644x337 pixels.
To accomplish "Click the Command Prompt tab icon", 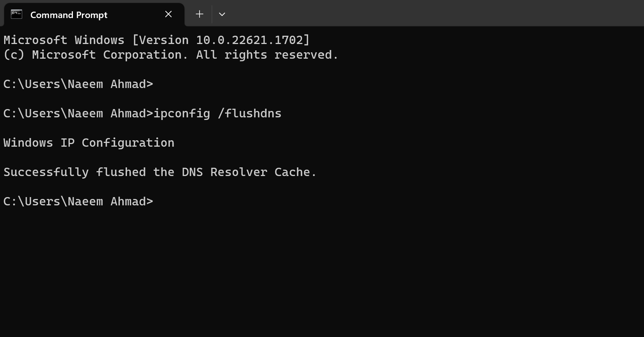I will [17, 15].
